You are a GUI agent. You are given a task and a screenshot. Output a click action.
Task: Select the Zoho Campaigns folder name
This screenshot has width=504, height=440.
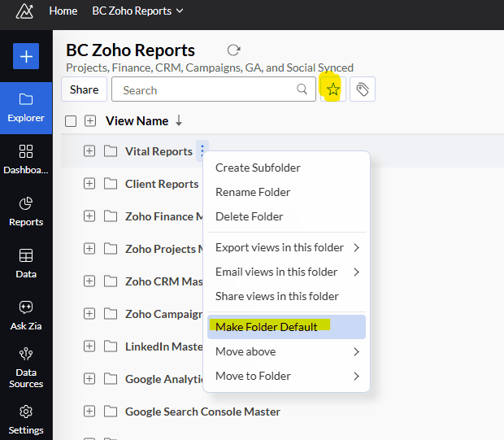(164, 314)
